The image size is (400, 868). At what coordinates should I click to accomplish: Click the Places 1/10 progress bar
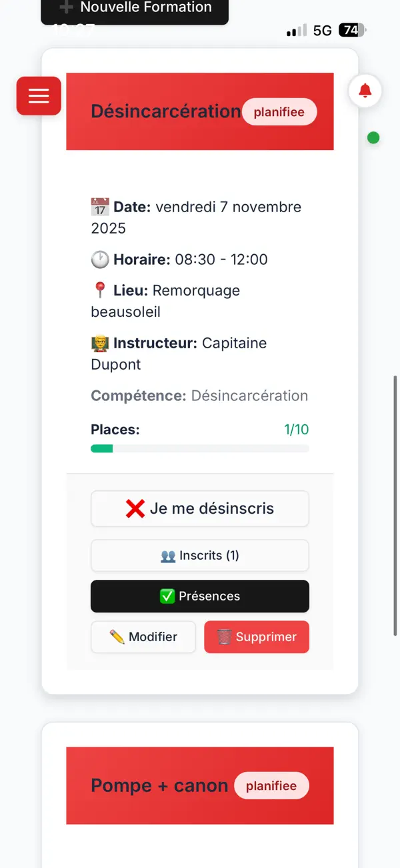(200, 448)
